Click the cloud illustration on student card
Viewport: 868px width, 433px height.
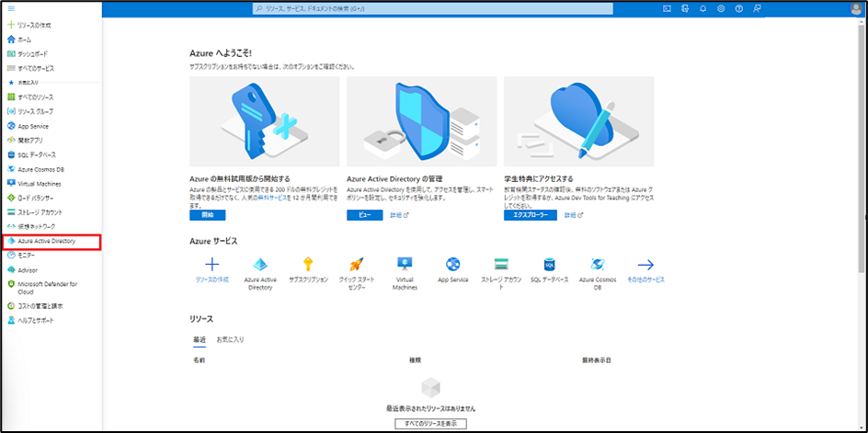[579, 121]
